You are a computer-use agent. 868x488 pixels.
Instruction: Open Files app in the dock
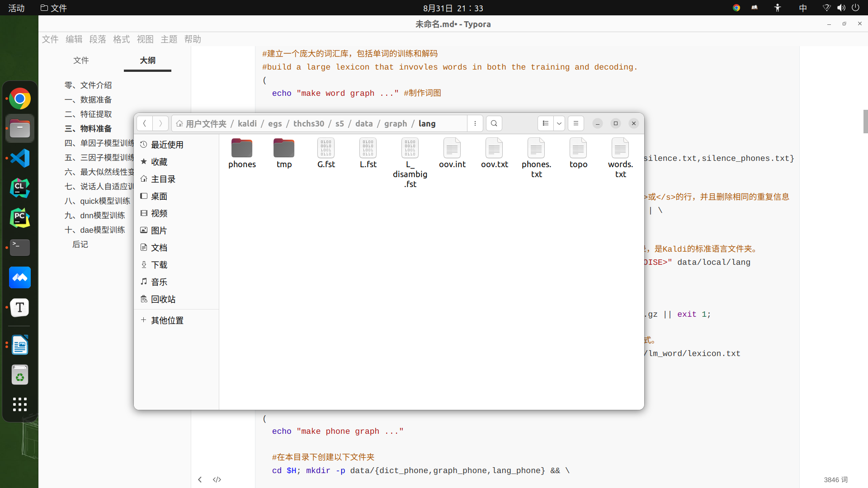tap(20, 128)
